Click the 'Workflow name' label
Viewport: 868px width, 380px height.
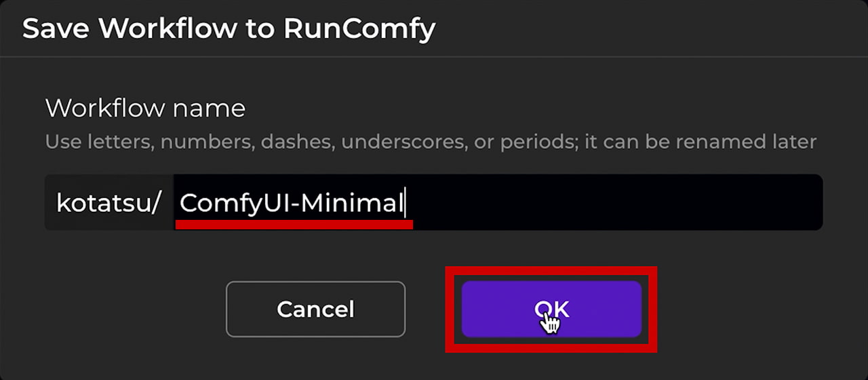[145, 108]
